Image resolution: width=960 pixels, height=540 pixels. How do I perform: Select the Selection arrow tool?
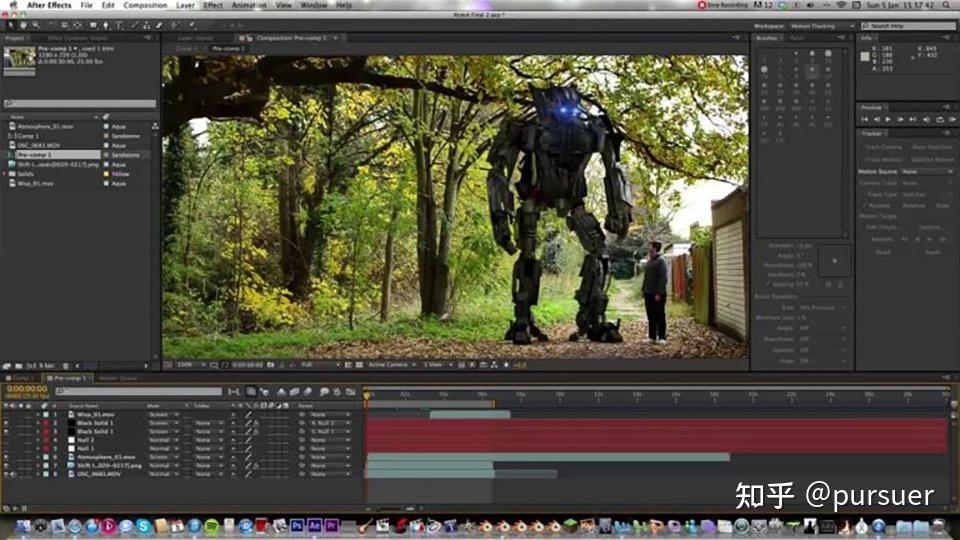(11, 25)
